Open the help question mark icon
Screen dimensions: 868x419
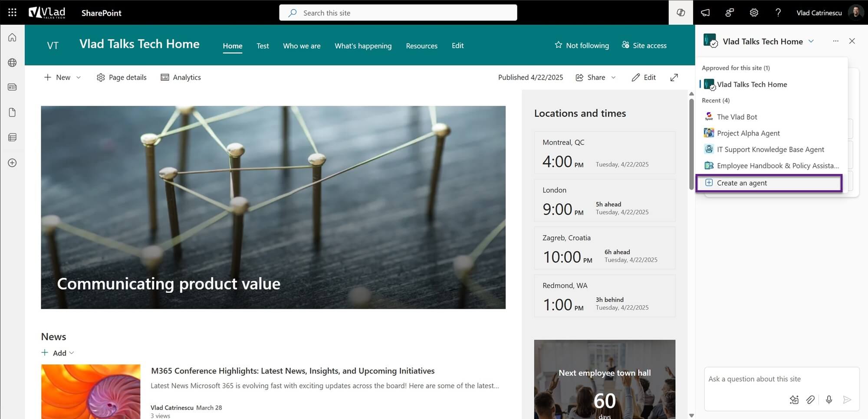tap(778, 13)
